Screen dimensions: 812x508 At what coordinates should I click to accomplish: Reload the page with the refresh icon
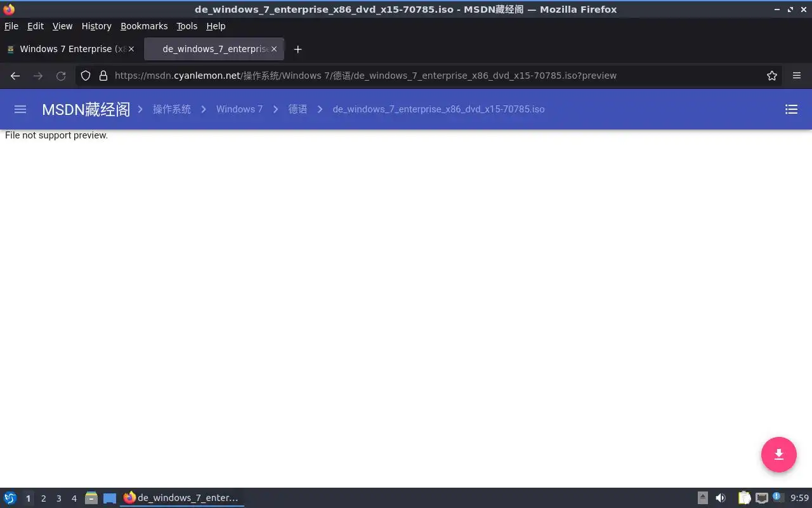(x=61, y=76)
